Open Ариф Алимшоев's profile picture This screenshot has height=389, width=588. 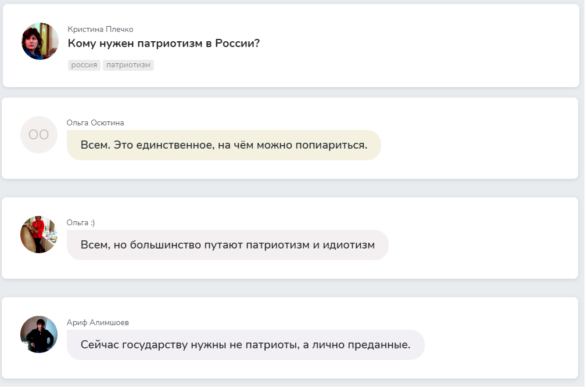[x=39, y=334]
